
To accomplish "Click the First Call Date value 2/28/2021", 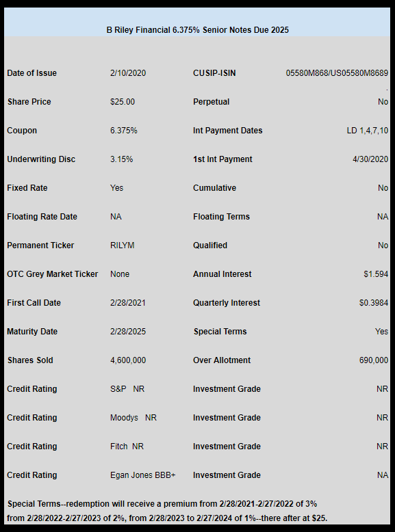I will [x=128, y=303].
